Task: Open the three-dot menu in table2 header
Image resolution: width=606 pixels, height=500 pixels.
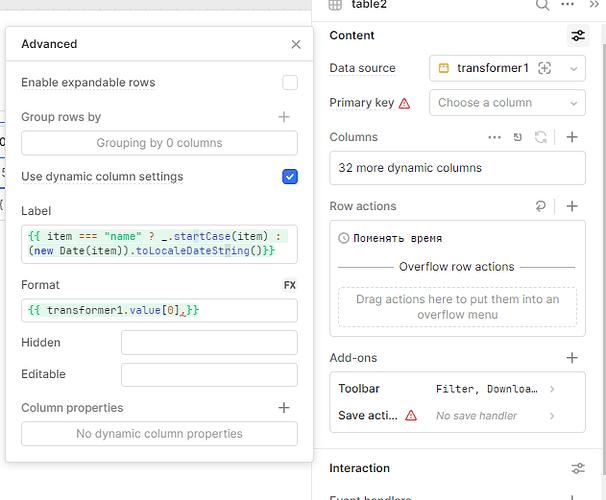Action: coord(569,4)
